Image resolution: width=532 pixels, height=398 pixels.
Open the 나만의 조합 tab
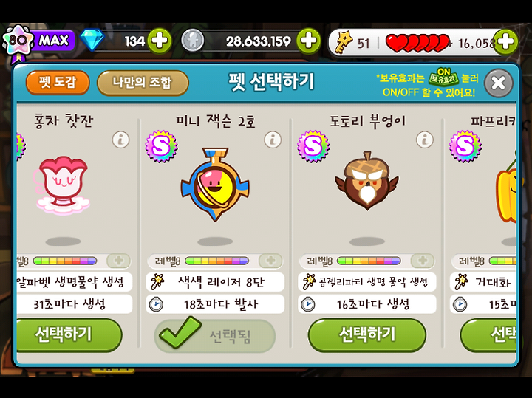143,83
